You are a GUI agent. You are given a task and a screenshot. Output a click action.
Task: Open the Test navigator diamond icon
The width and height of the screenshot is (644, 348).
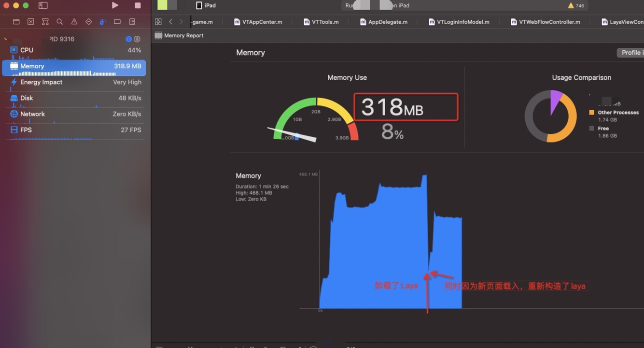coord(88,22)
